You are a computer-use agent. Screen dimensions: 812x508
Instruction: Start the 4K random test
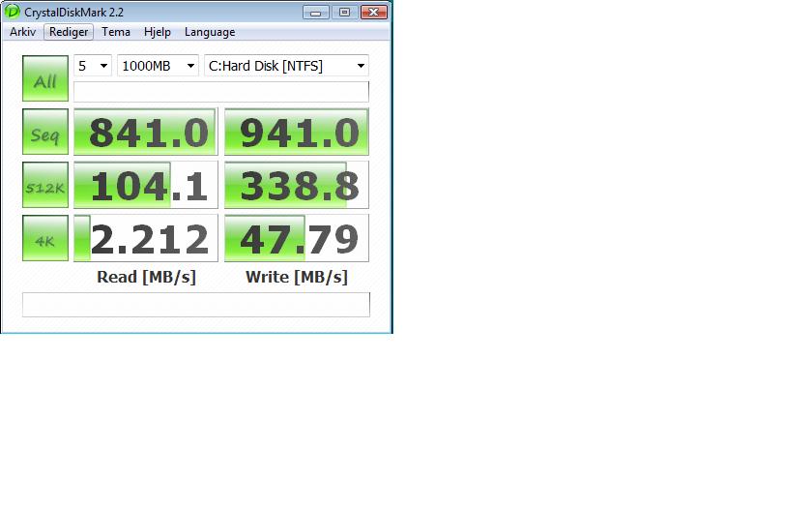tap(45, 238)
